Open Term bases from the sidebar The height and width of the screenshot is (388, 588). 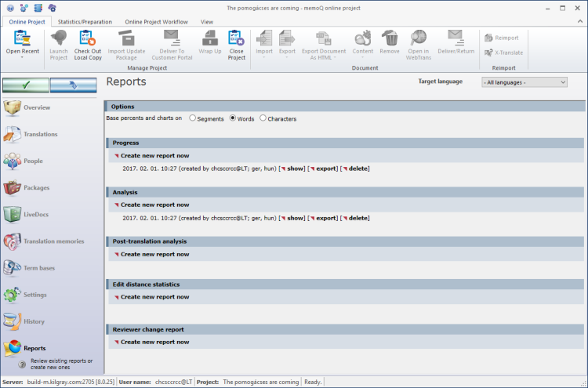click(x=13, y=268)
